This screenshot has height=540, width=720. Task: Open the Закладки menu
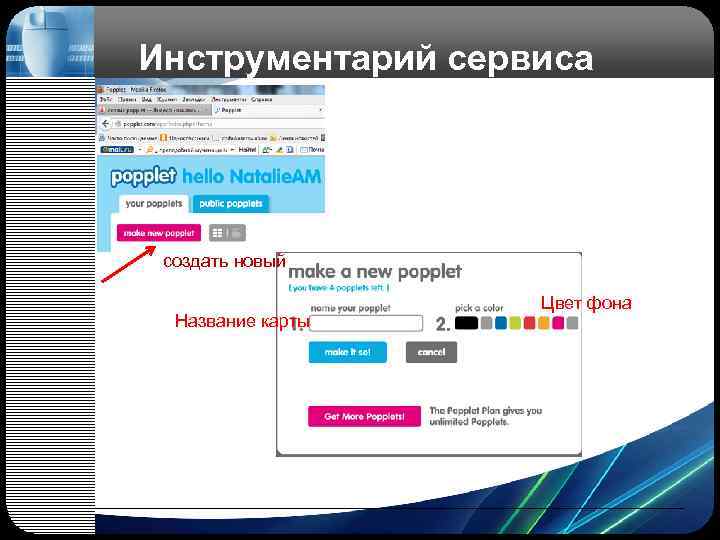(194, 99)
